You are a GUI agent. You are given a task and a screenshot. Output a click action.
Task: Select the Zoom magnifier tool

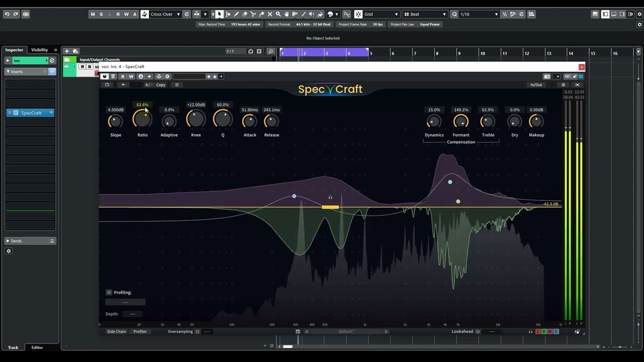pos(278,14)
